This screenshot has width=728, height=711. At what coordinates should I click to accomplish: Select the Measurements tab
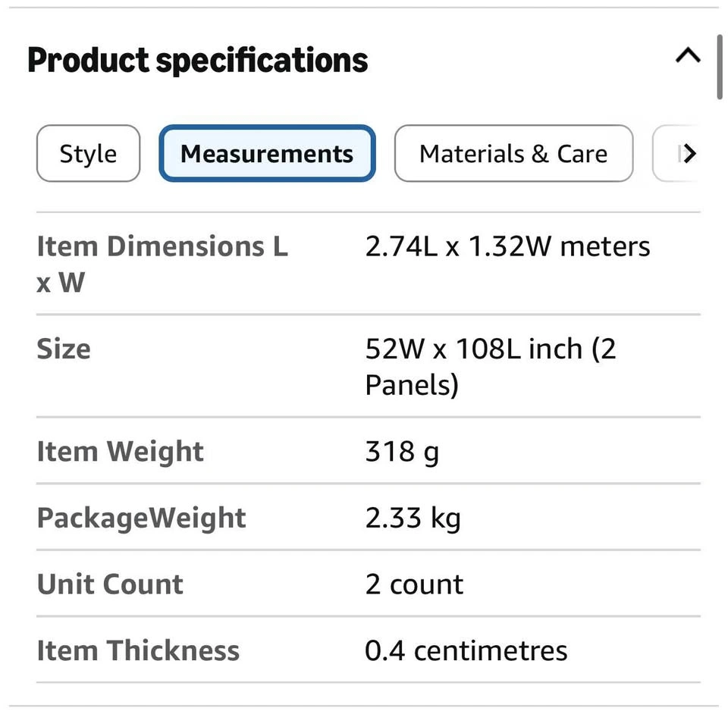coord(267,154)
